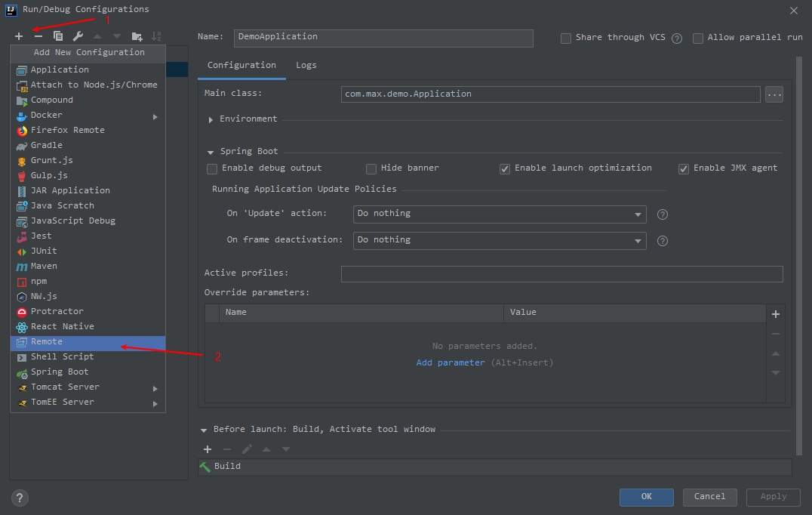
Task: Click the Name input field
Action: point(383,38)
